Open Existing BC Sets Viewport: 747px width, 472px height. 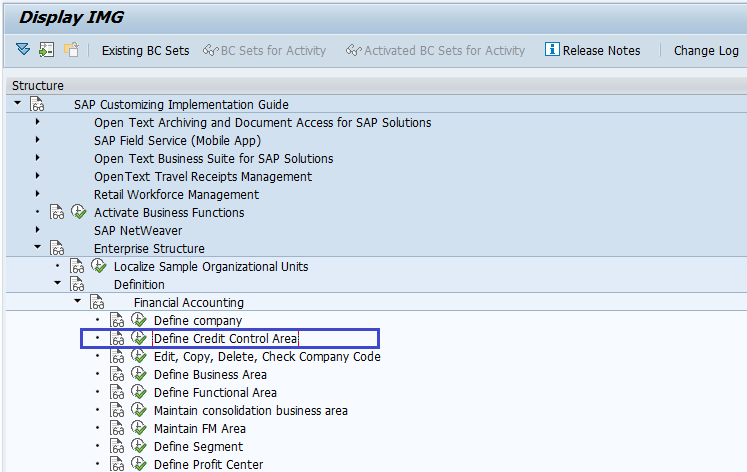point(145,50)
